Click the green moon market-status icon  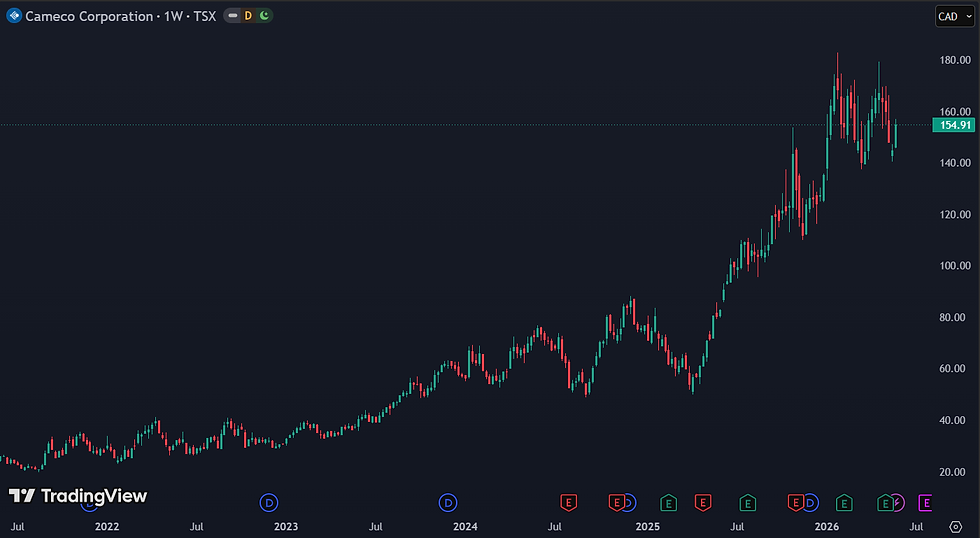tap(264, 16)
